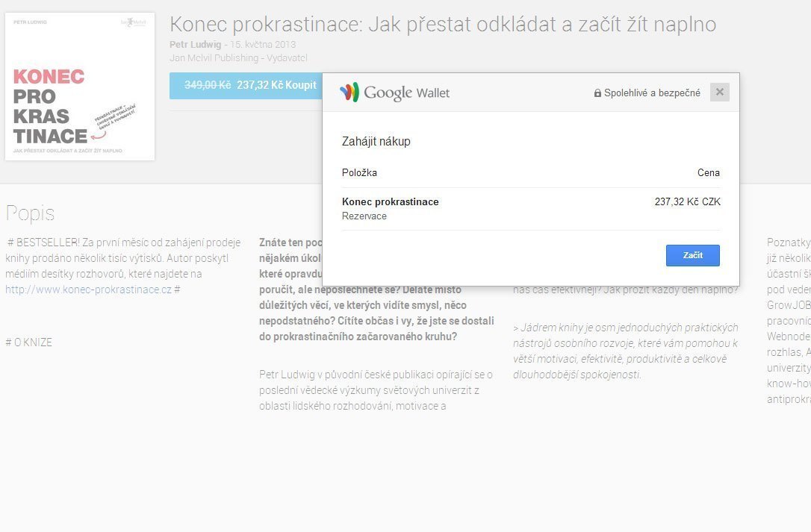Click the book title heading
The image size is (811, 532).
(x=443, y=25)
